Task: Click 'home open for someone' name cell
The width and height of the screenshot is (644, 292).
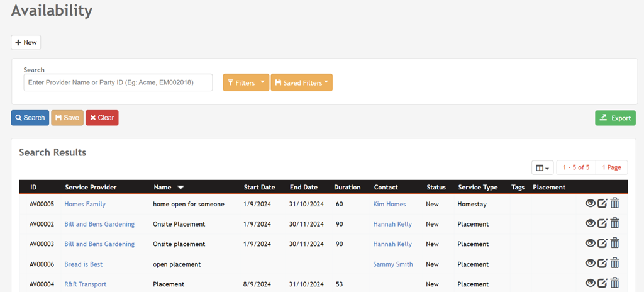Action: [x=189, y=204]
